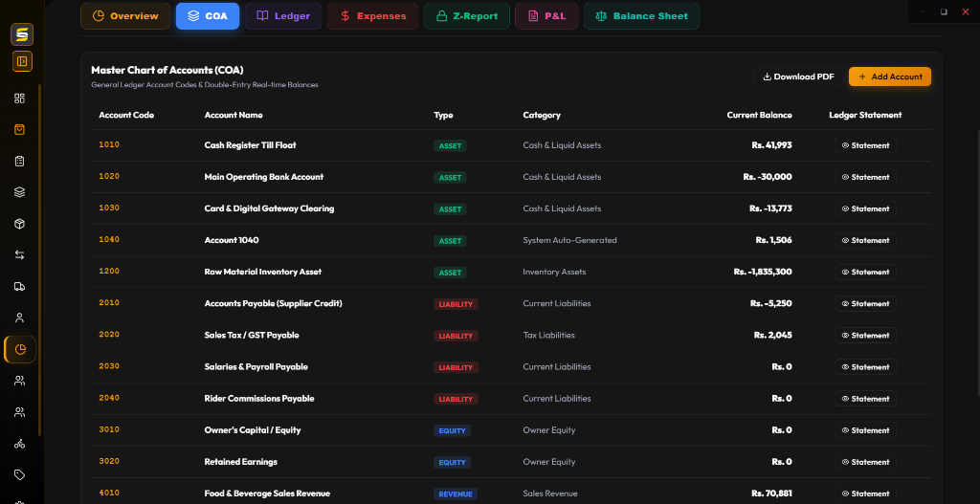Open the dashboard grid icon in sidebar
980x504 pixels.
point(19,99)
